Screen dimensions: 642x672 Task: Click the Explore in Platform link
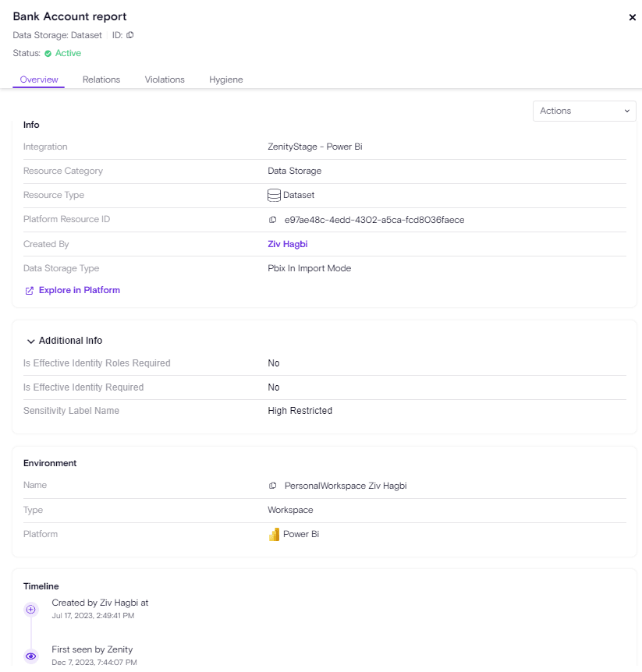coord(80,290)
